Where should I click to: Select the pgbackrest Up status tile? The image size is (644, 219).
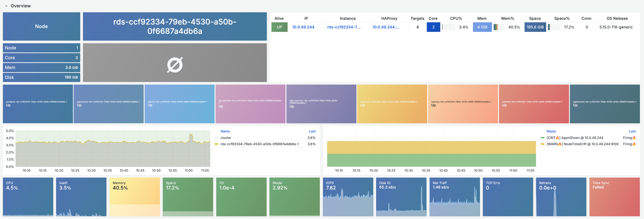pyautogui.click(x=604, y=104)
